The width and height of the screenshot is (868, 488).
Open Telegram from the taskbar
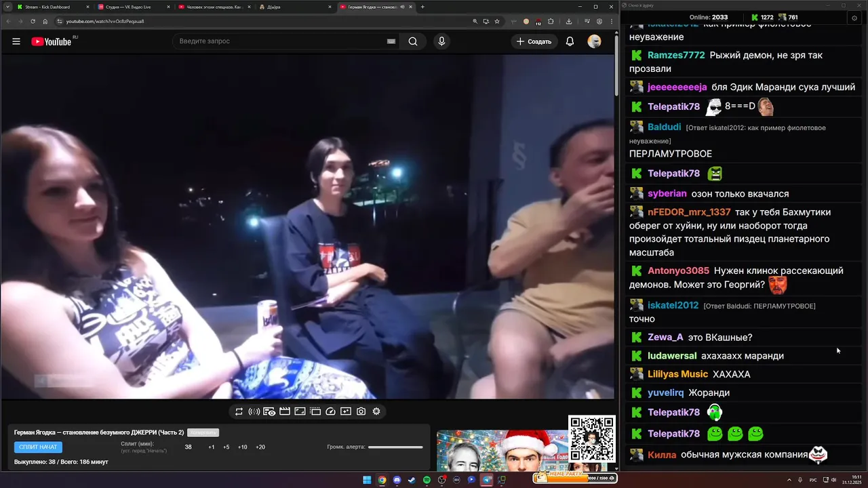pyautogui.click(x=486, y=480)
